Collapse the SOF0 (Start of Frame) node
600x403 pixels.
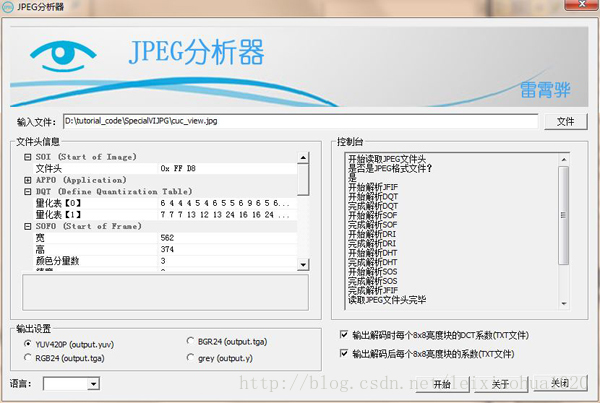click(28, 226)
